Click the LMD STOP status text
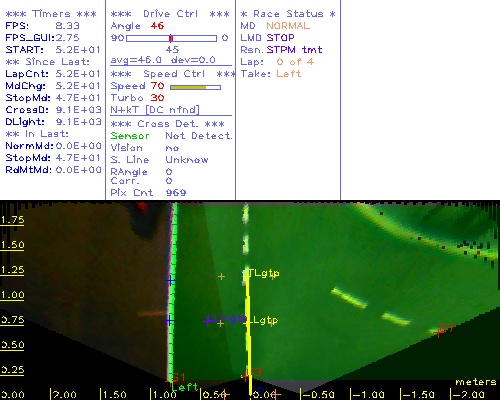Viewport: 500px width, 400px height. coord(267,38)
